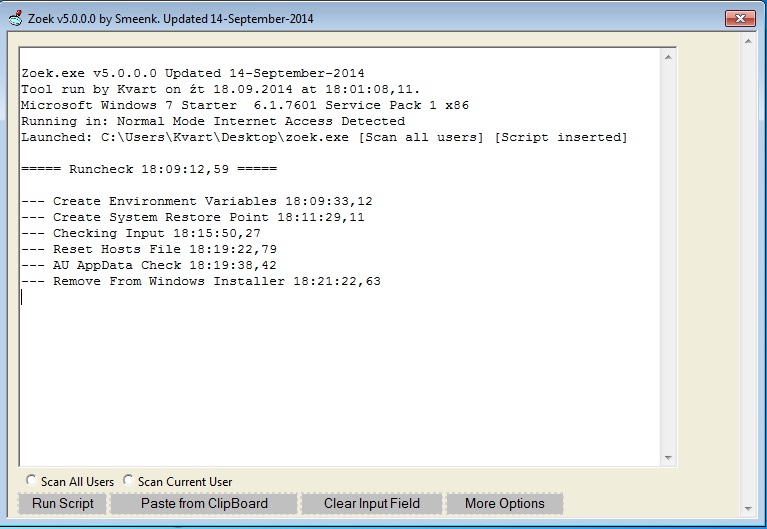Select the Scan All Users radio button

pyautogui.click(x=31, y=481)
